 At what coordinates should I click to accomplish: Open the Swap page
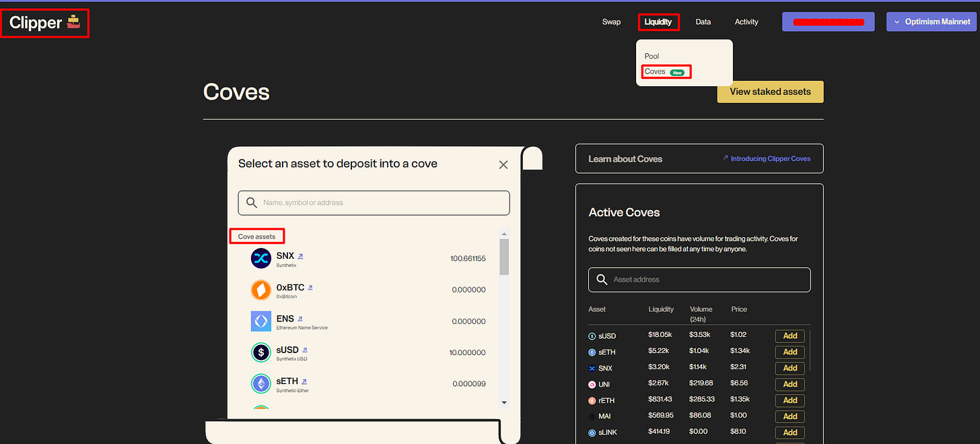coord(611,22)
